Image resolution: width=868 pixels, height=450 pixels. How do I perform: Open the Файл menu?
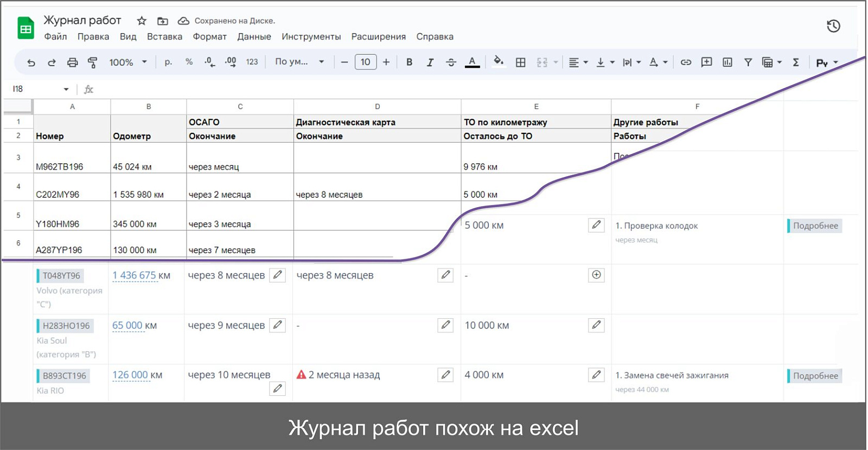point(55,36)
